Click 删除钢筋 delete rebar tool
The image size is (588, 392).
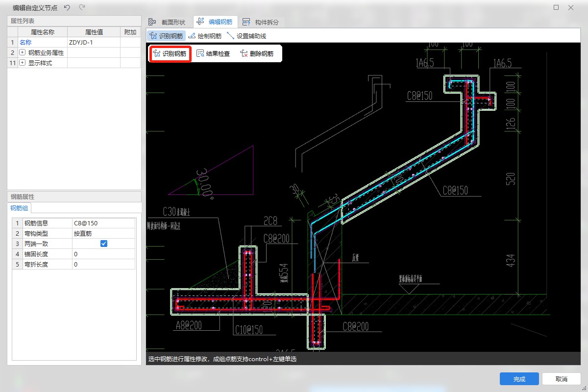click(257, 53)
